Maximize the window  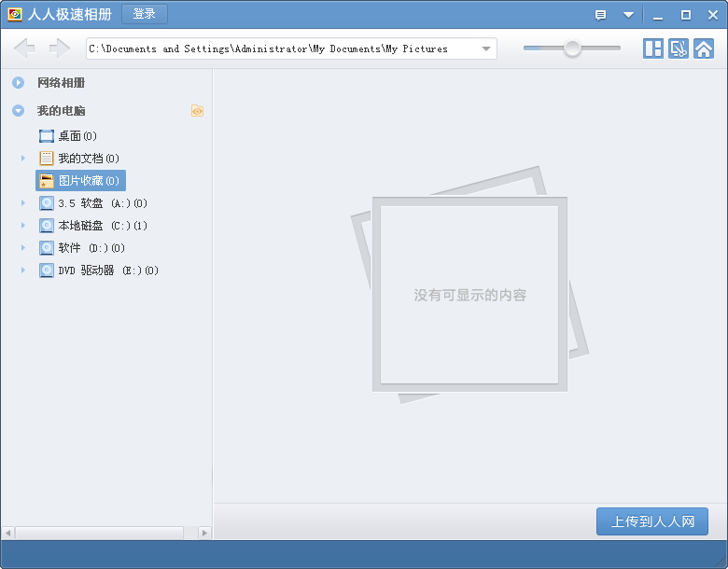click(x=685, y=15)
